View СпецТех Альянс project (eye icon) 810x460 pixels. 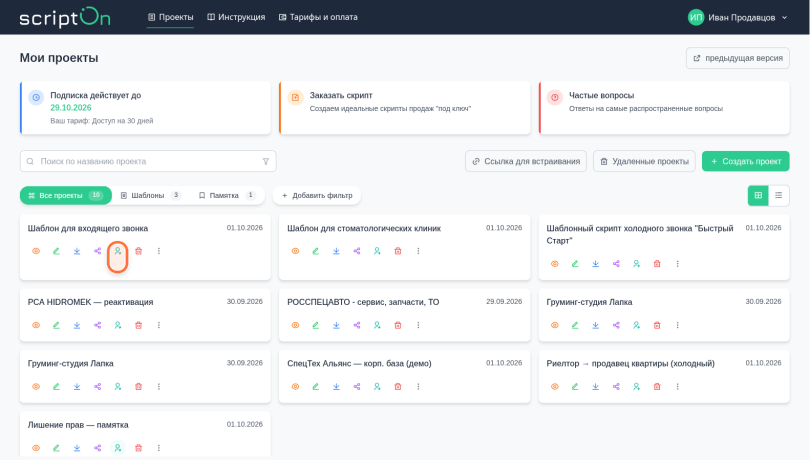(x=295, y=387)
